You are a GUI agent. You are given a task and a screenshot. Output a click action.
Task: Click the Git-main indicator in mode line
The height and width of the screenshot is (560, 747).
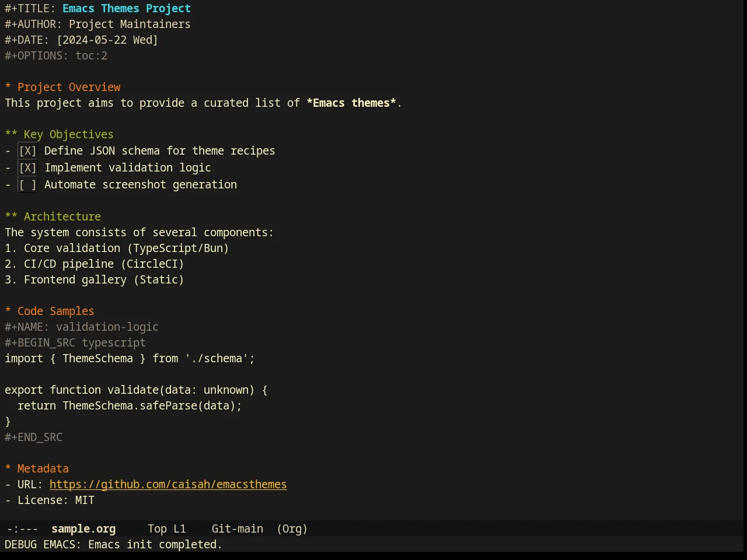[x=237, y=528]
